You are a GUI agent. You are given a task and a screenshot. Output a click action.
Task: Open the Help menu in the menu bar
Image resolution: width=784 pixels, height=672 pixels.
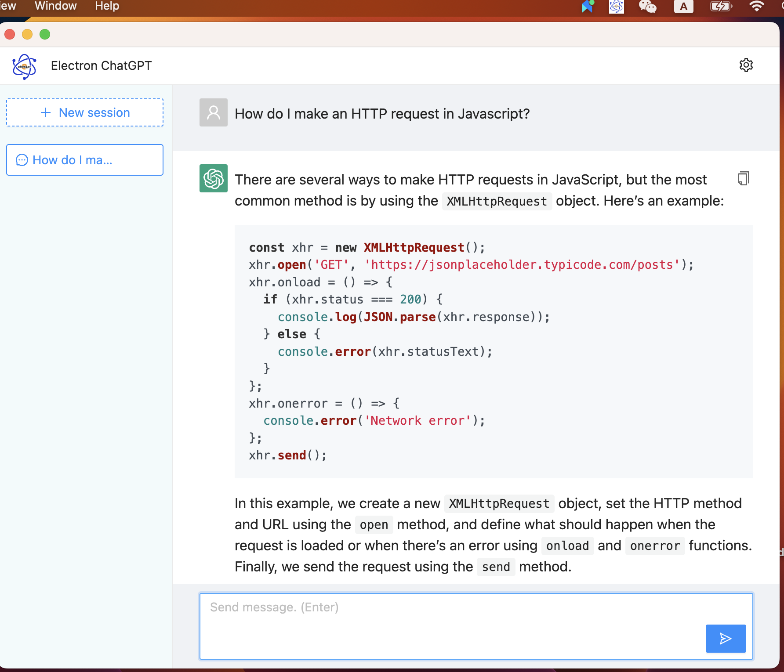point(107,6)
